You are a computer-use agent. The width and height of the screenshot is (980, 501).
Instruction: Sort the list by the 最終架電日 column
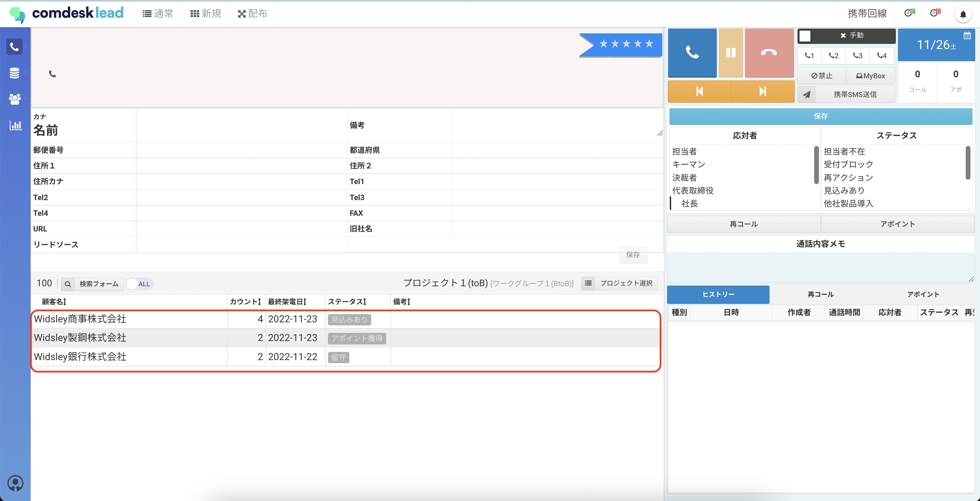[287, 302]
